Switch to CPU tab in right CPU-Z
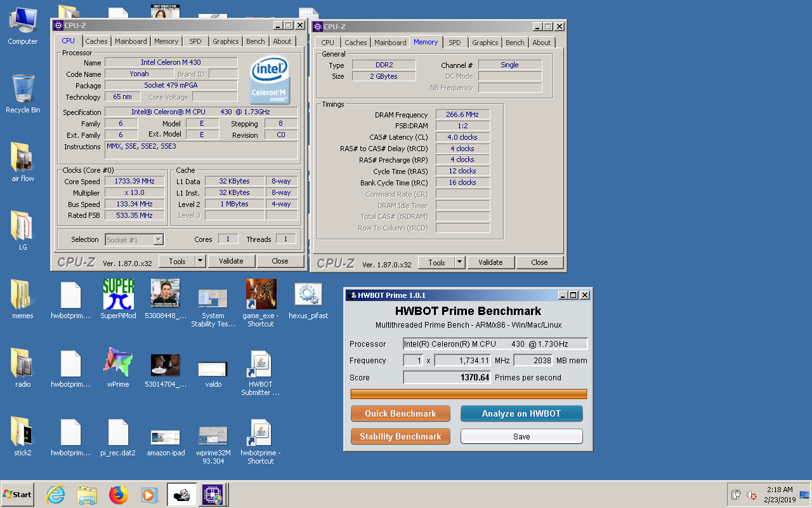 coord(327,43)
